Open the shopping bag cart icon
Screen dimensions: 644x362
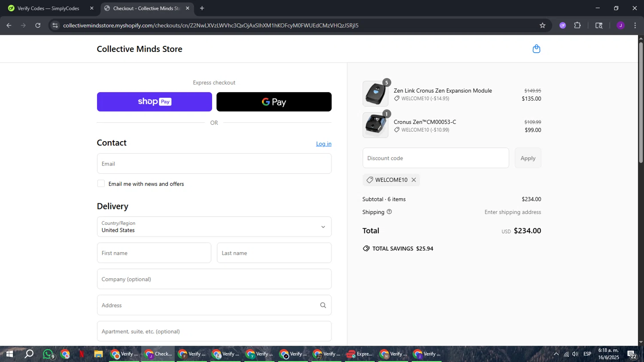click(x=536, y=49)
